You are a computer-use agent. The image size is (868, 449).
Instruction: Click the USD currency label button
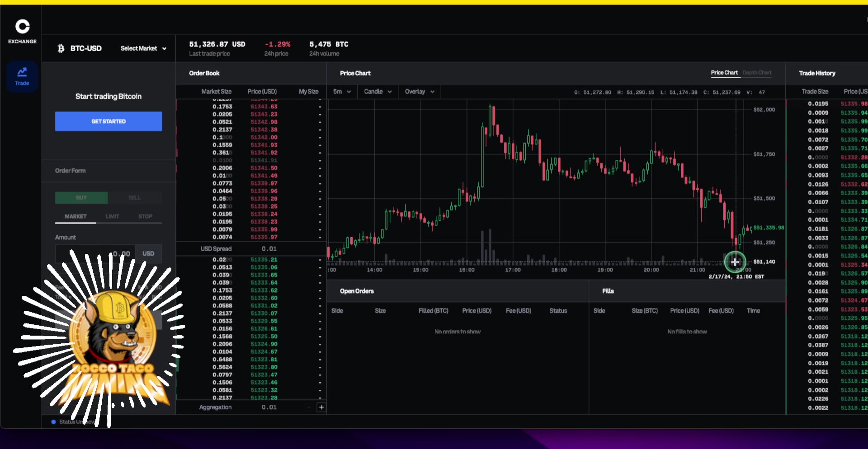tap(149, 254)
